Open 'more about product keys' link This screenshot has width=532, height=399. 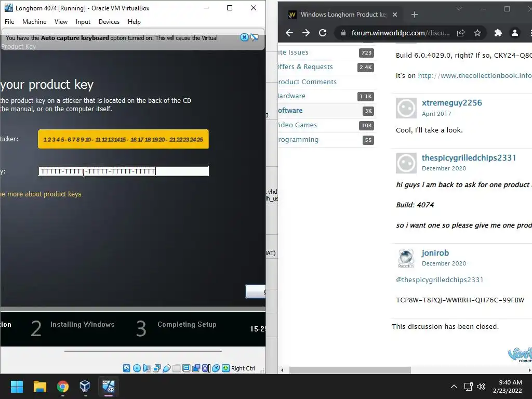coord(41,194)
